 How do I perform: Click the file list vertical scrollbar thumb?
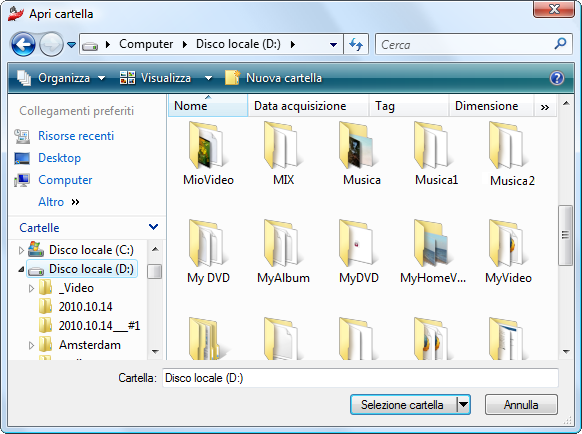click(565, 235)
